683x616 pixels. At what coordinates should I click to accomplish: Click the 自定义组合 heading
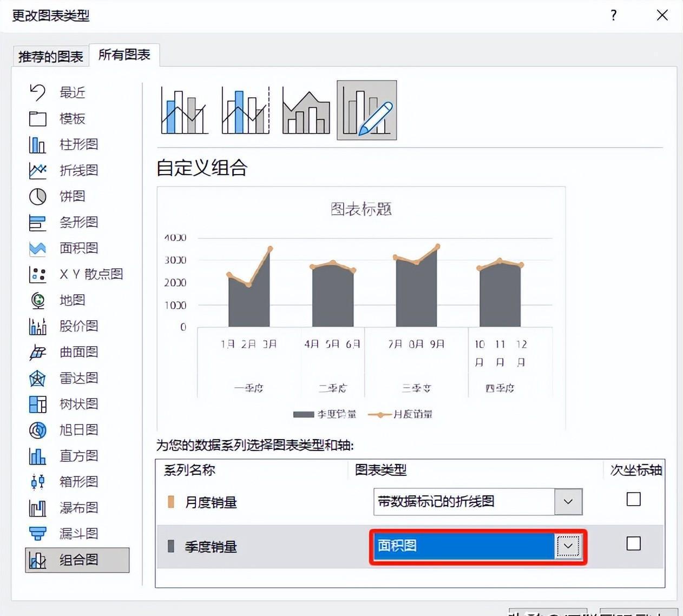(202, 168)
